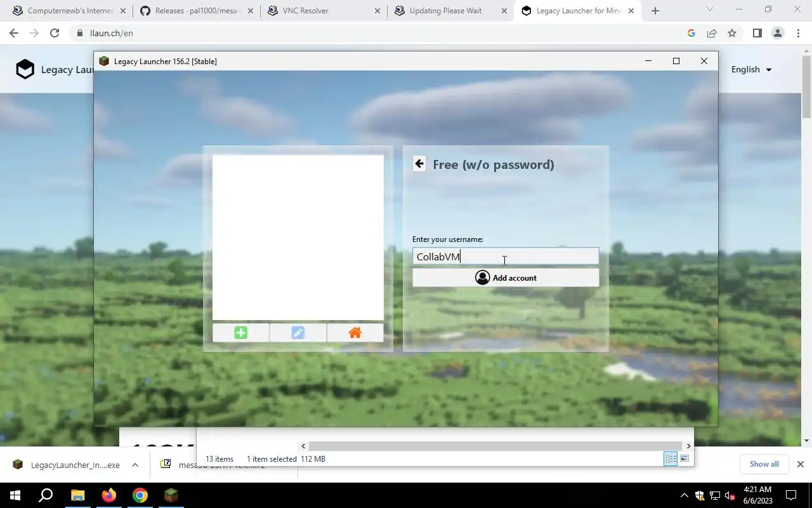Viewport: 812px width, 508px height.
Task: Open a new Chrome tab
Action: [655, 11]
